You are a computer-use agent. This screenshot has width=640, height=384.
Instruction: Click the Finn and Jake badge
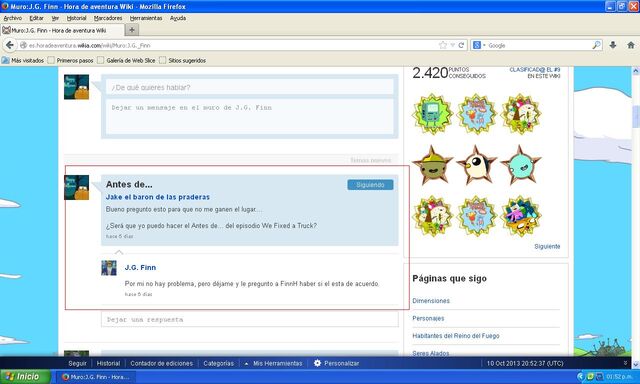(521, 216)
